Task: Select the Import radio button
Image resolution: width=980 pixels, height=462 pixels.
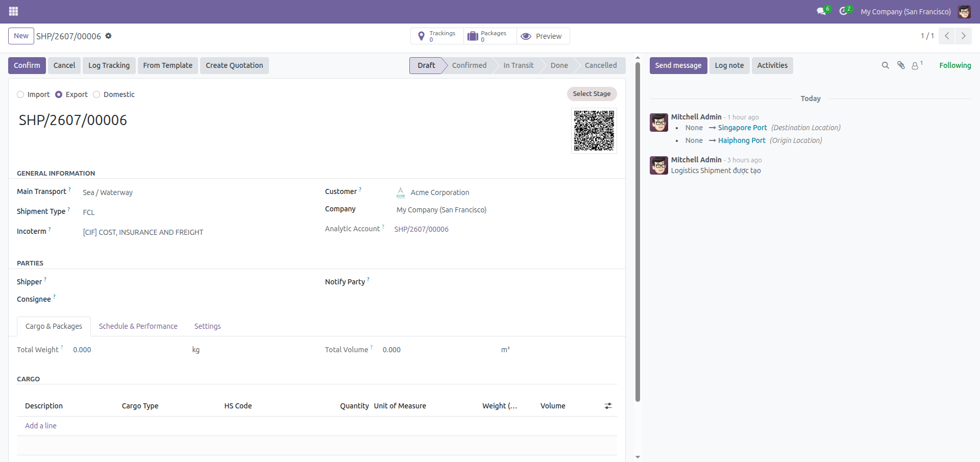Action: [x=20, y=94]
